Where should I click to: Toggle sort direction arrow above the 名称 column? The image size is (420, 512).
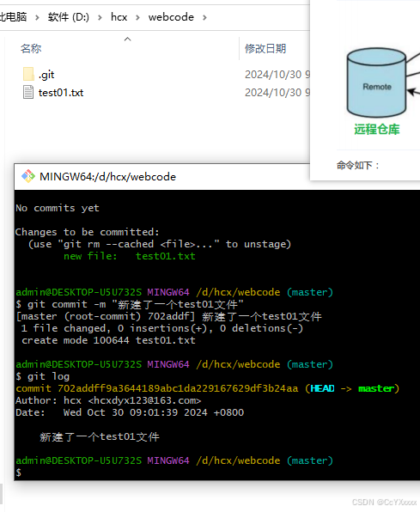tap(127, 40)
